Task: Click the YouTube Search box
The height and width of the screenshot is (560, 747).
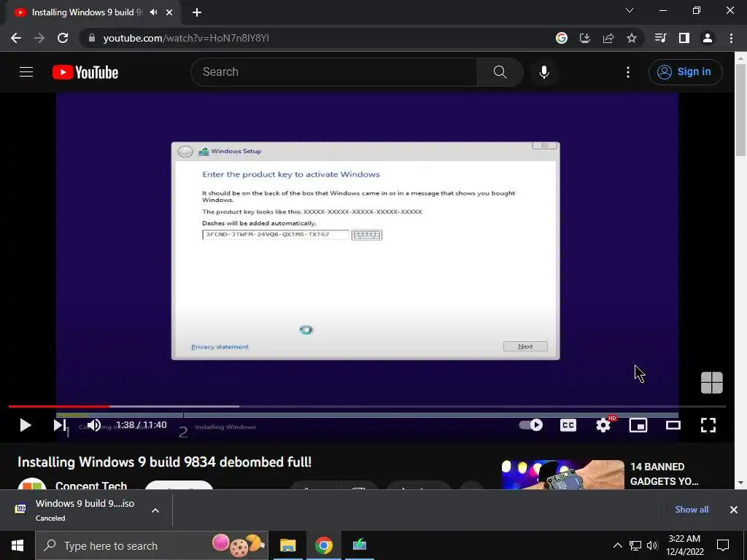Action: pyautogui.click(x=333, y=72)
